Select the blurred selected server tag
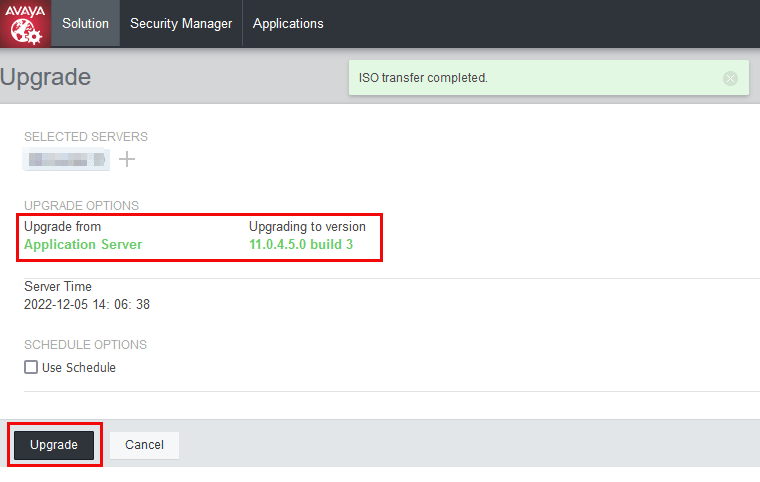This screenshot has height=482, width=760. coord(66,160)
